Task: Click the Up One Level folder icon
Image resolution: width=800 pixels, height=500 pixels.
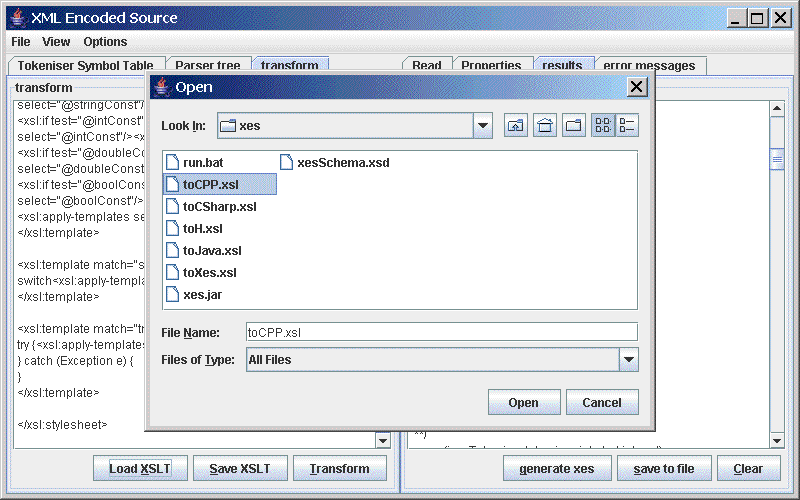Action: point(516,126)
